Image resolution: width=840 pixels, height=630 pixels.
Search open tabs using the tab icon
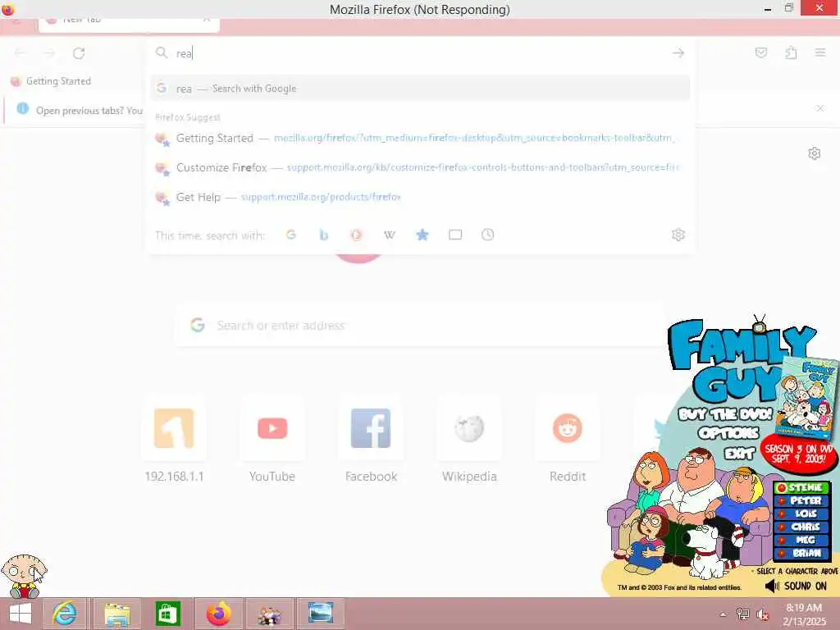tap(455, 235)
